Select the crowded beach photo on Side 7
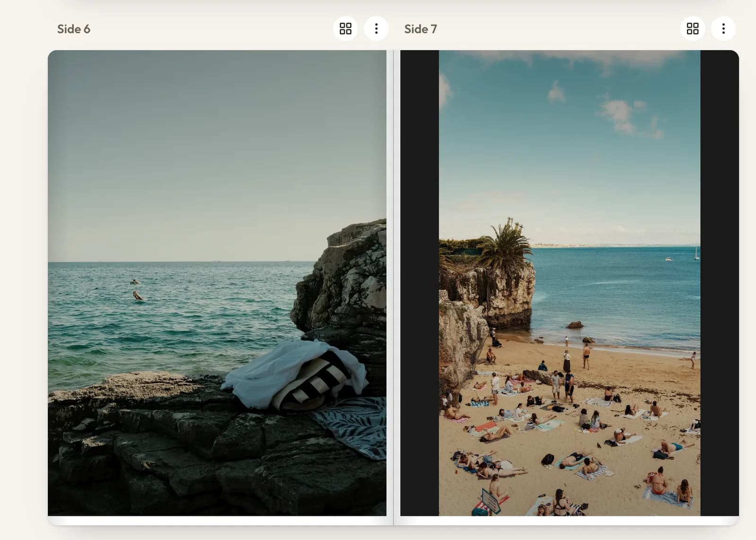The image size is (756, 540). 569,283
